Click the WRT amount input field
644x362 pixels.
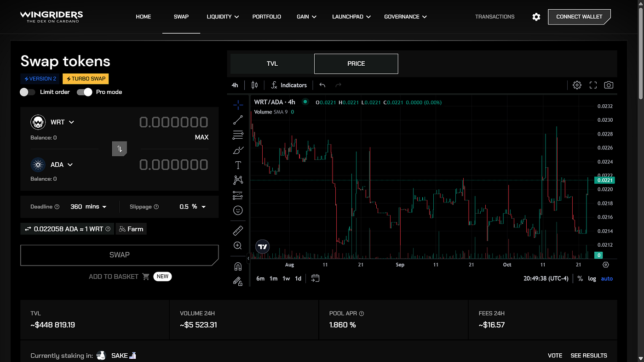point(173,122)
